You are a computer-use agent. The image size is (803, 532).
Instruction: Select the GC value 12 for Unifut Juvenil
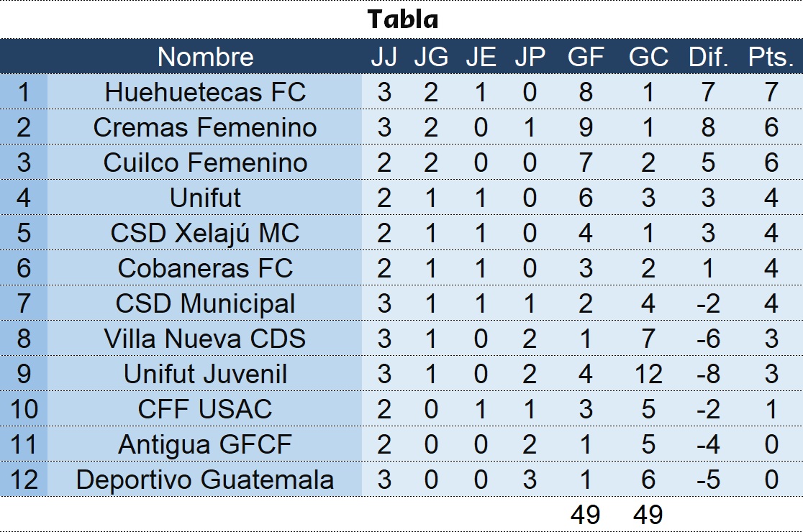[x=648, y=374]
